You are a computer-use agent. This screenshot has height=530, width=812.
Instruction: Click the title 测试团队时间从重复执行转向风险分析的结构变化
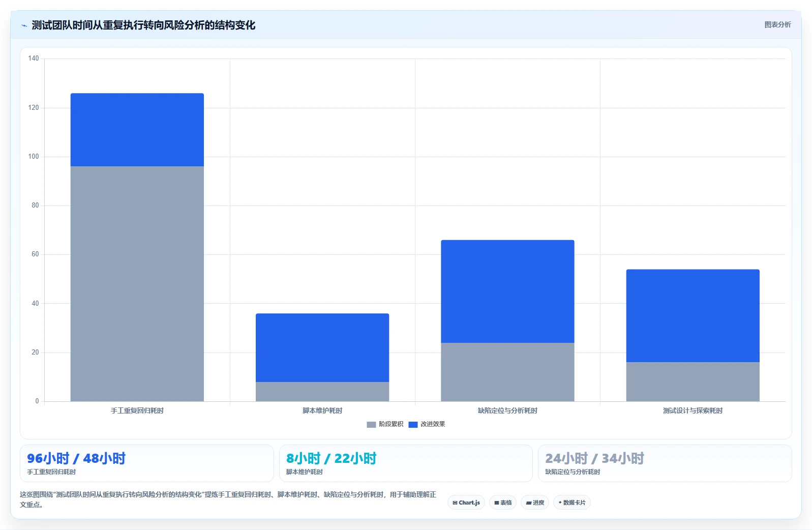click(x=143, y=25)
